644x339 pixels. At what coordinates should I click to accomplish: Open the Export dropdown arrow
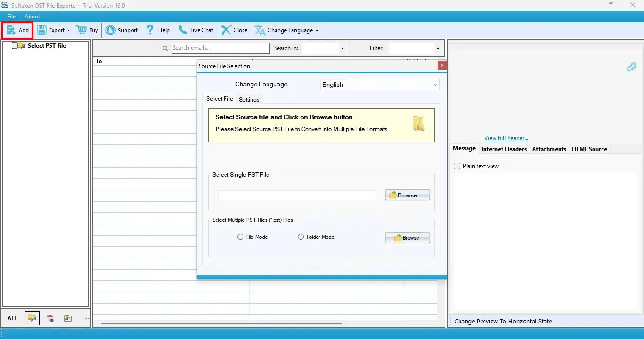click(x=68, y=30)
